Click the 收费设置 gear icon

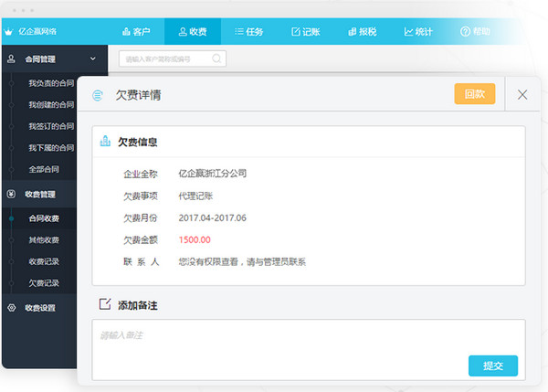pyautogui.click(x=11, y=308)
